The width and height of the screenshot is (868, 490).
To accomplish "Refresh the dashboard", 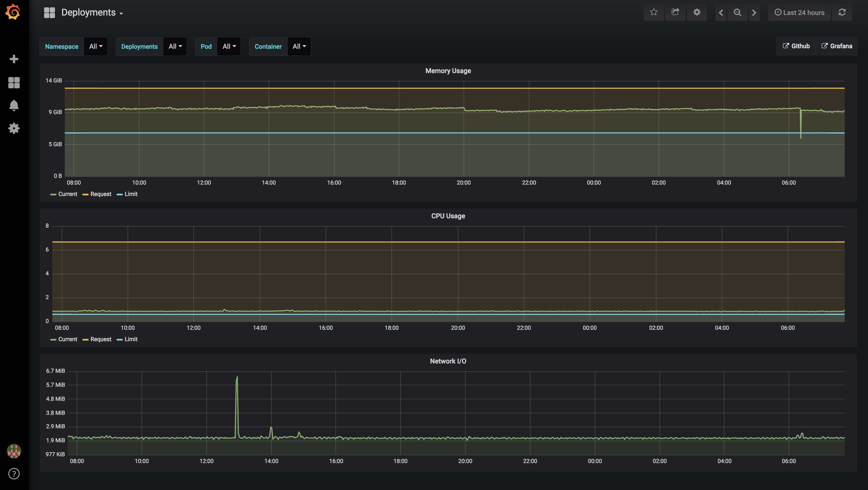I will point(842,12).
